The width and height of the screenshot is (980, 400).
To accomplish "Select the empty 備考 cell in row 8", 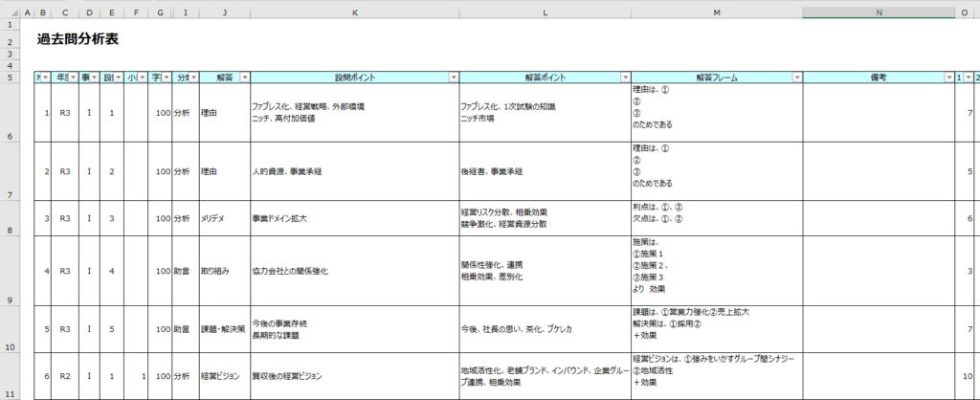I will pos(879,219).
